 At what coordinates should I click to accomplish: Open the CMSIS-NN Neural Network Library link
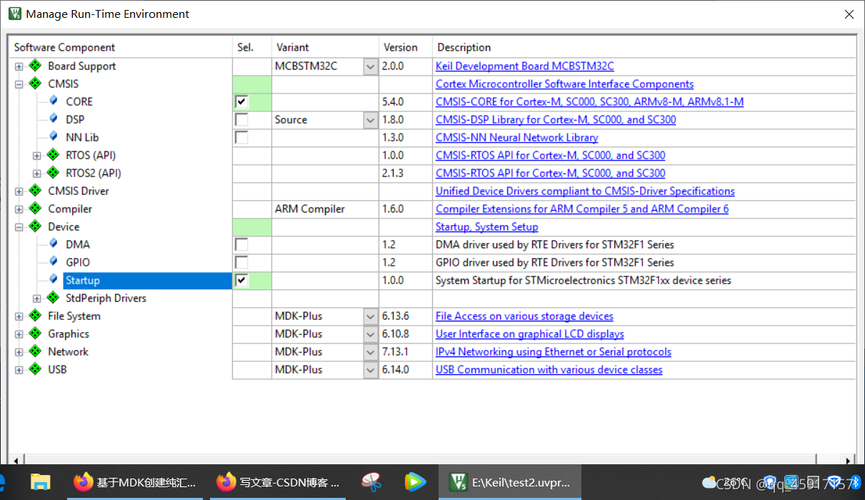(x=517, y=137)
